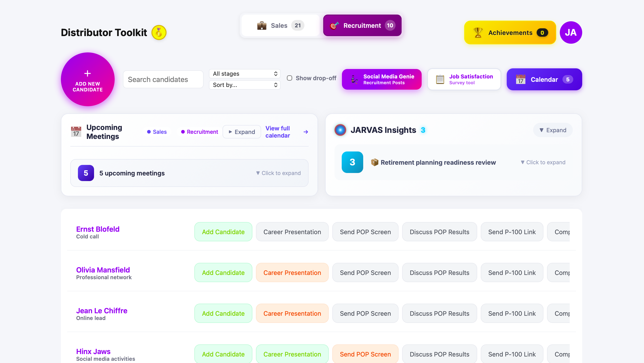
Task: Open the Job Satisfaction survey tool
Action: click(x=464, y=79)
